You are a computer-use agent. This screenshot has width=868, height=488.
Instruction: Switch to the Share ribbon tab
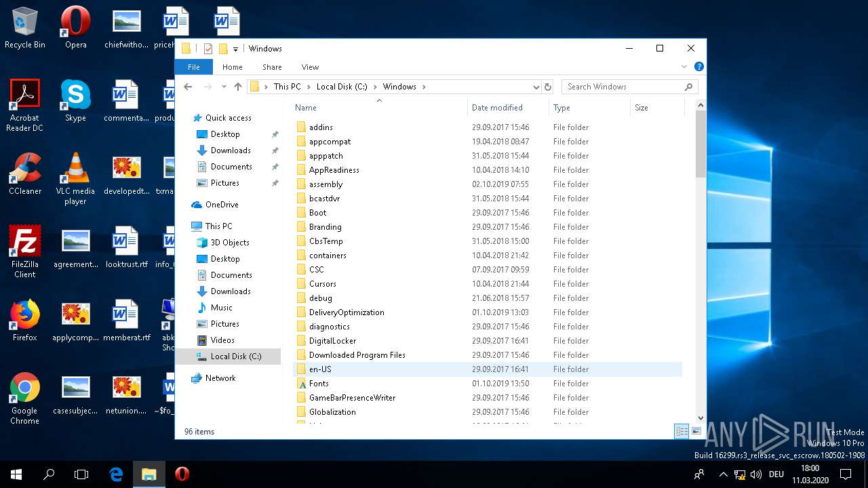272,67
